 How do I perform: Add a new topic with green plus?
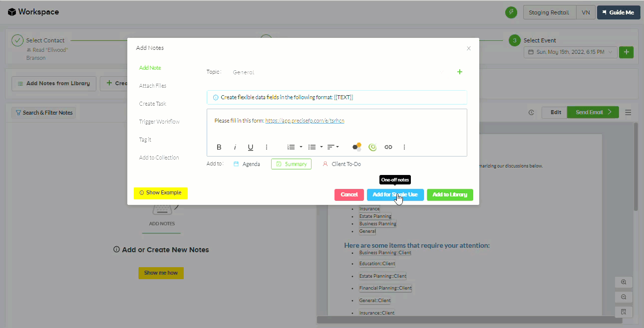460,72
